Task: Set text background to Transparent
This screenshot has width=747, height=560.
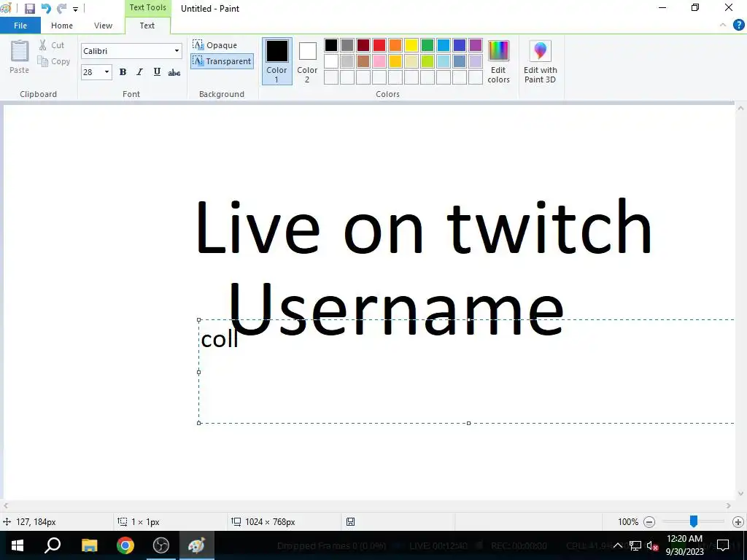Action: [x=222, y=61]
